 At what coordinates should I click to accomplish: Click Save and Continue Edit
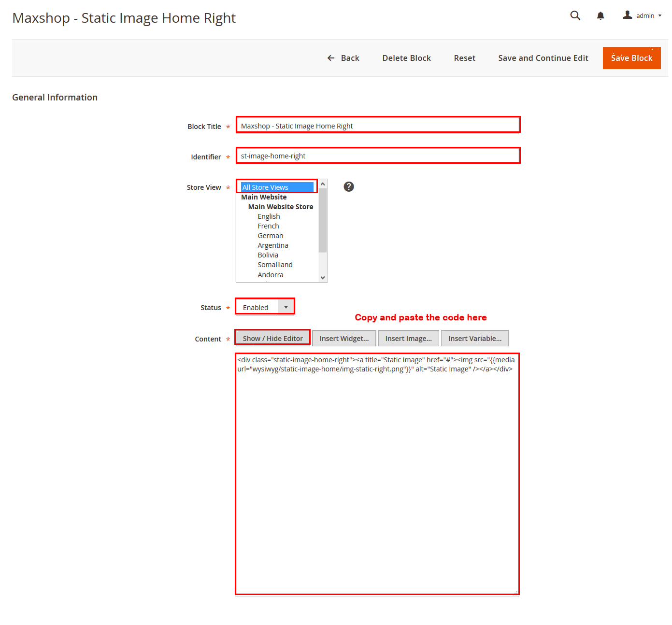[x=543, y=58]
